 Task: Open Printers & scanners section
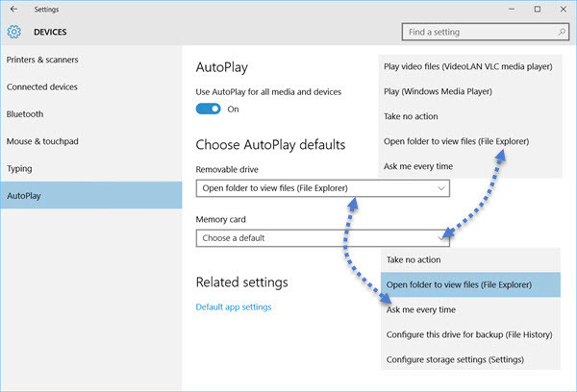(x=42, y=60)
